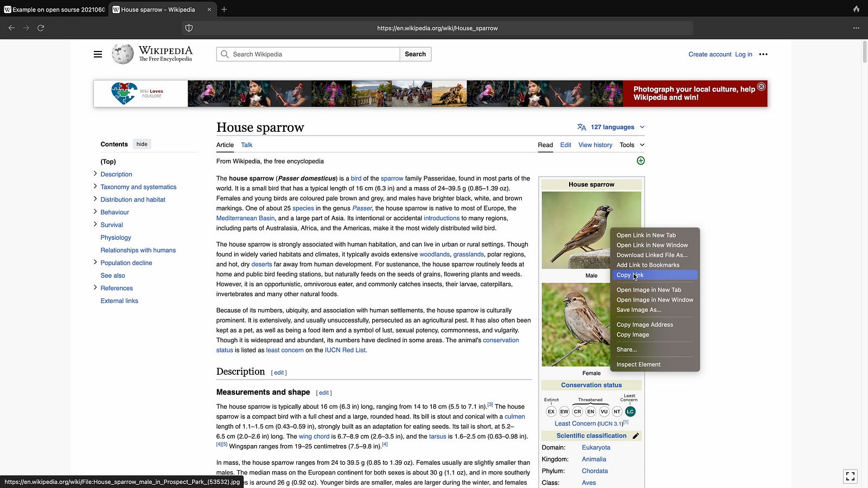Select the LC conservation status circle
Image resolution: width=868 pixels, height=488 pixels.
click(x=630, y=412)
